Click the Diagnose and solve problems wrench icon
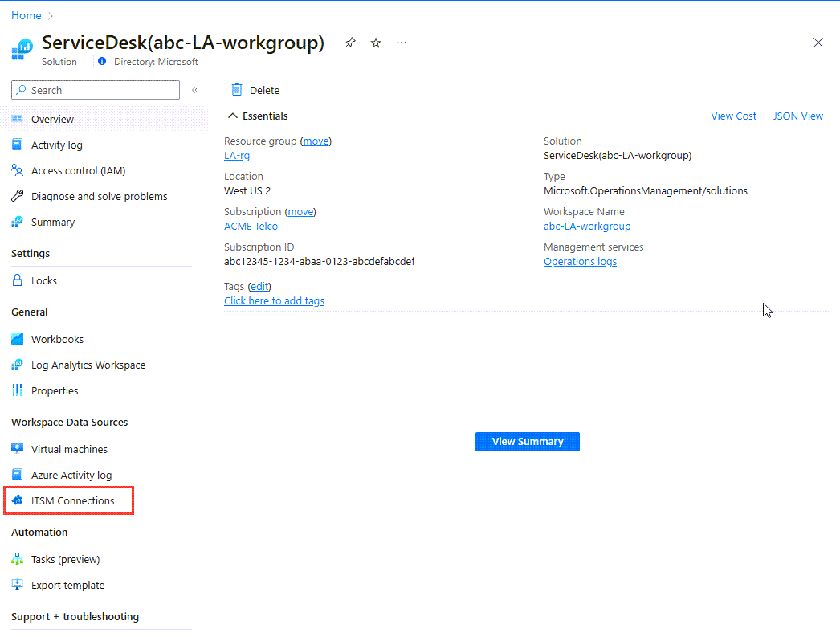This screenshot has width=840, height=637. pos(17,196)
